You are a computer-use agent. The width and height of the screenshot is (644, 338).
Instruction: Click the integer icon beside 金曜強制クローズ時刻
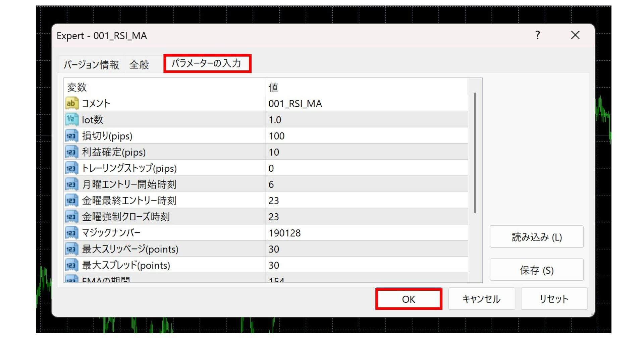coord(71,217)
